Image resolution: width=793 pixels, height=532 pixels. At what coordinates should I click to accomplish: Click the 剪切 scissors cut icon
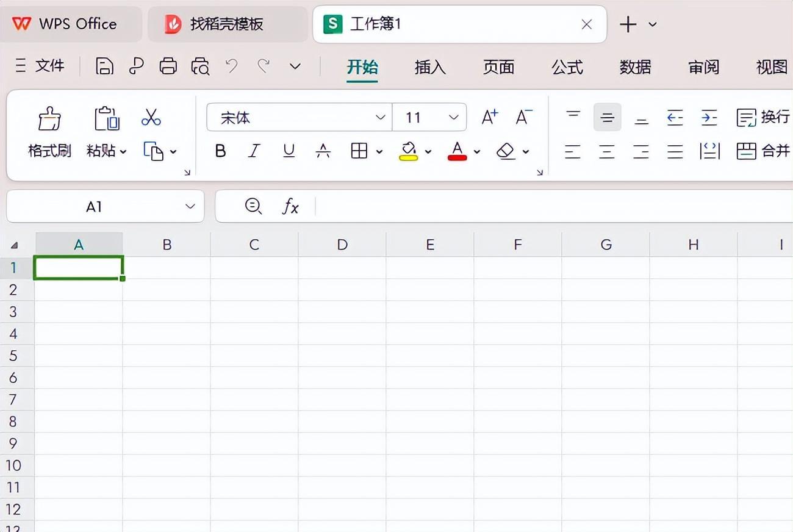tap(151, 118)
